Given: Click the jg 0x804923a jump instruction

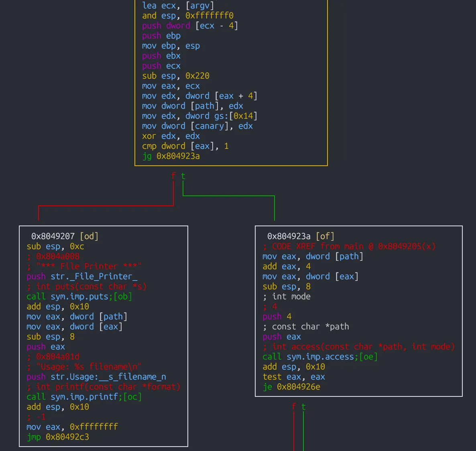Looking at the screenshot, I should point(171,156).
